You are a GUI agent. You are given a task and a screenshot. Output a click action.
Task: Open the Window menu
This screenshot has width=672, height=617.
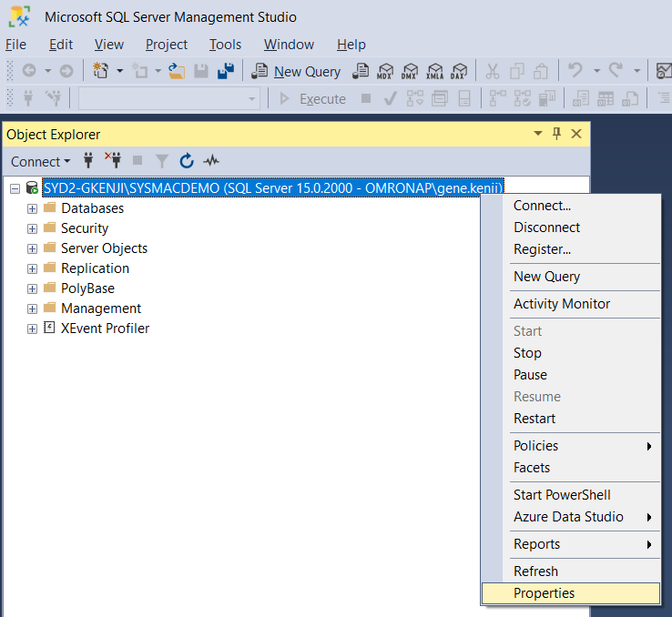[x=289, y=45]
